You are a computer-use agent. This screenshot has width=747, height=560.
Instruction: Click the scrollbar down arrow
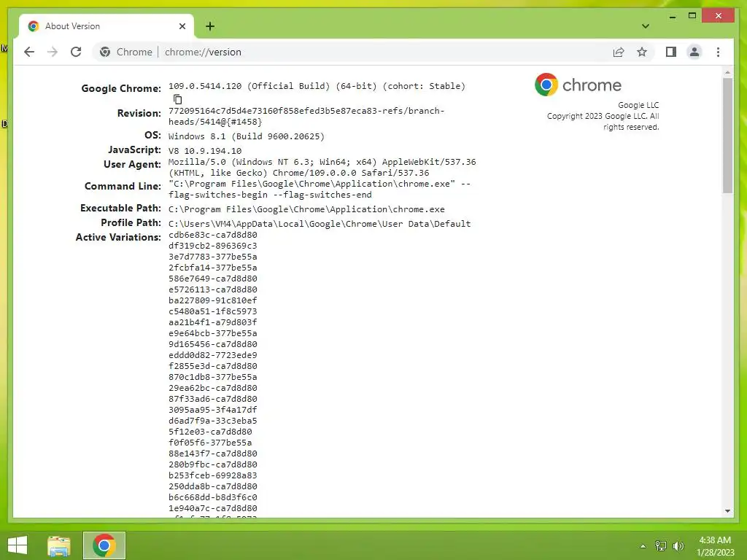(727, 511)
